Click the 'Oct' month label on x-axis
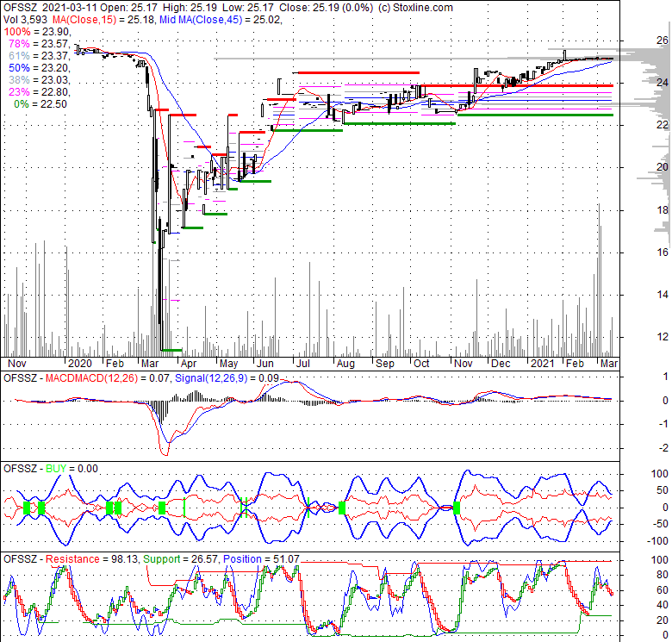 coord(421,364)
